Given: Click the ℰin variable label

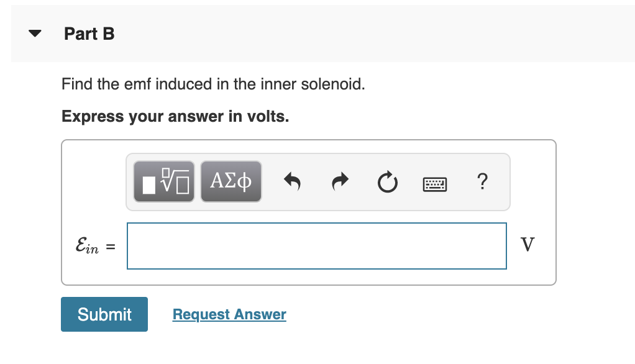Looking at the screenshot, I should pyautogui.click(x=87, y=246).
